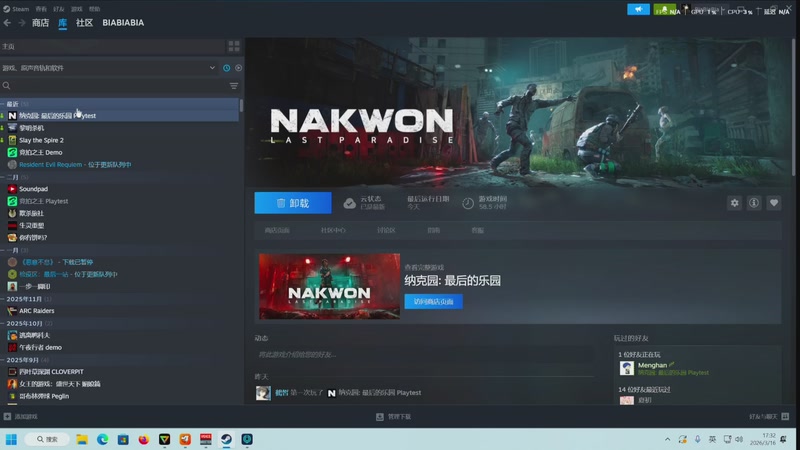Toggle the ready-to-play filter icon

(x=238, y=68)
